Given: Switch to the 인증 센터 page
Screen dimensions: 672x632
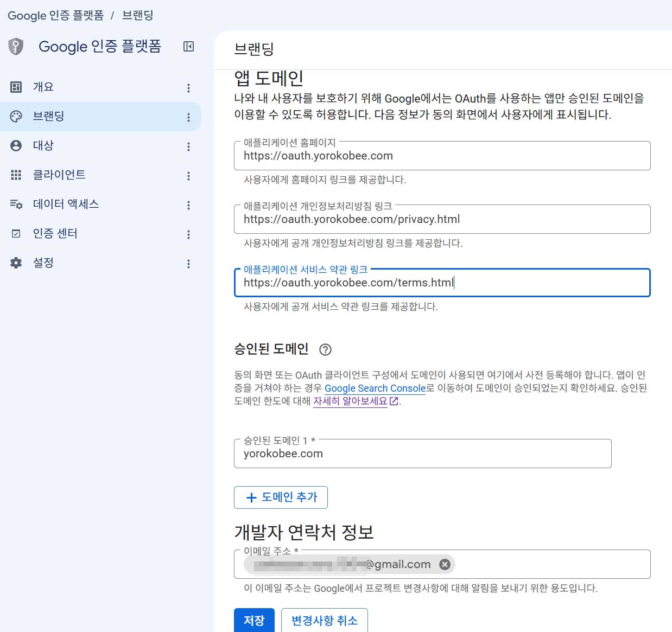Looking at the screenshot, I should click(100, 233).
